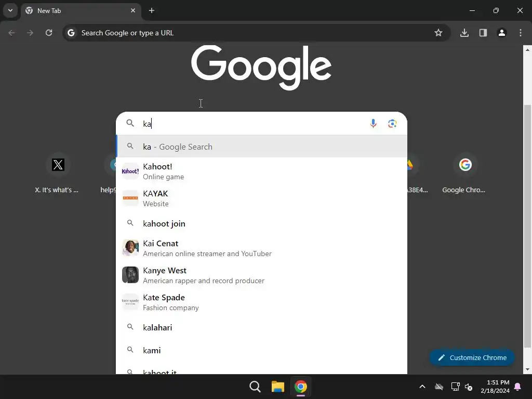Open the Google Chrome shortcut tile
The image size is (532, 399).
point(465,173)
